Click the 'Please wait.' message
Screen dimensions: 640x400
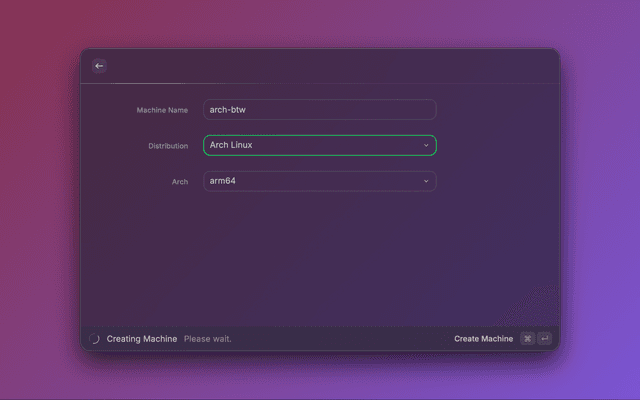click(x=207, y=339)
